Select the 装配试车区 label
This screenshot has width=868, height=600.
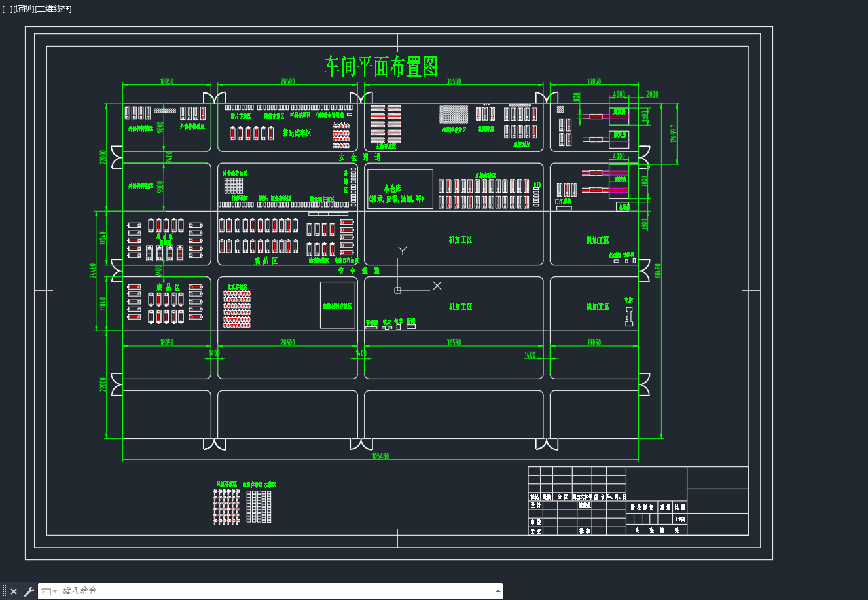click(x=297, y=133)
